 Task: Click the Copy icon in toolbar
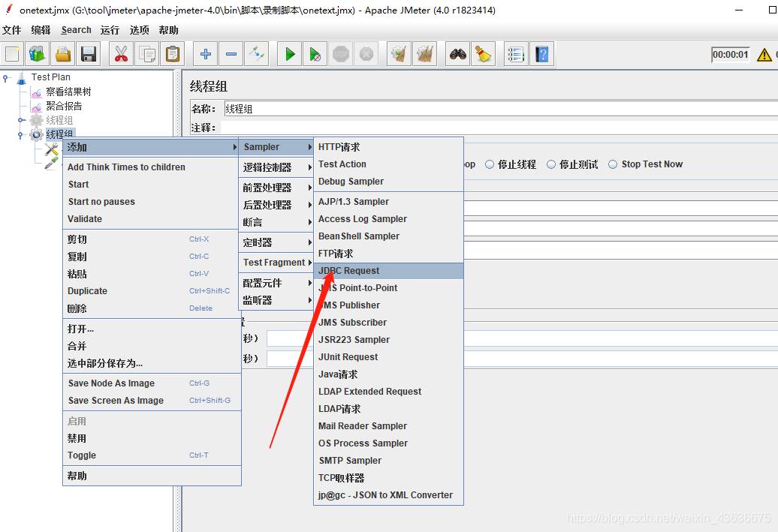[x=147, y=54]
